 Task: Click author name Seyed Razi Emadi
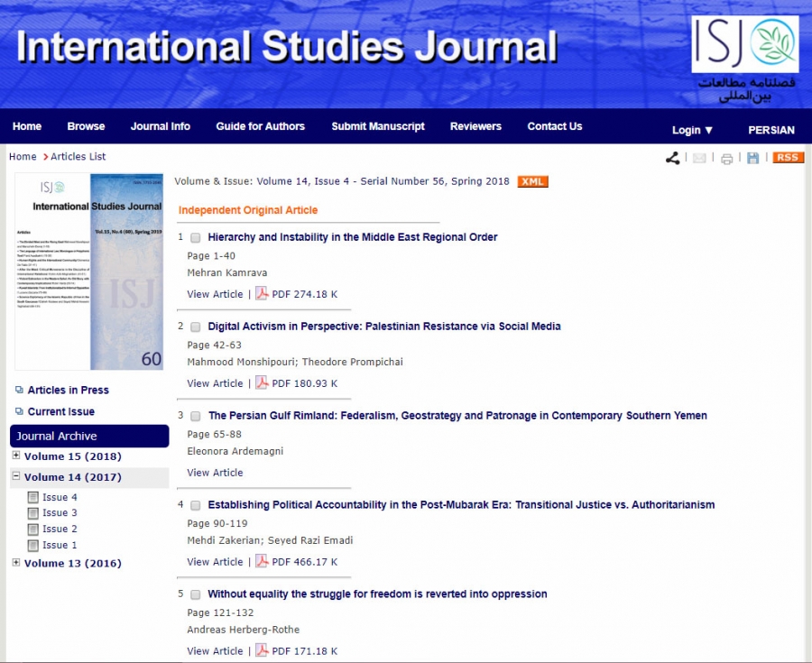click(310, 540)
